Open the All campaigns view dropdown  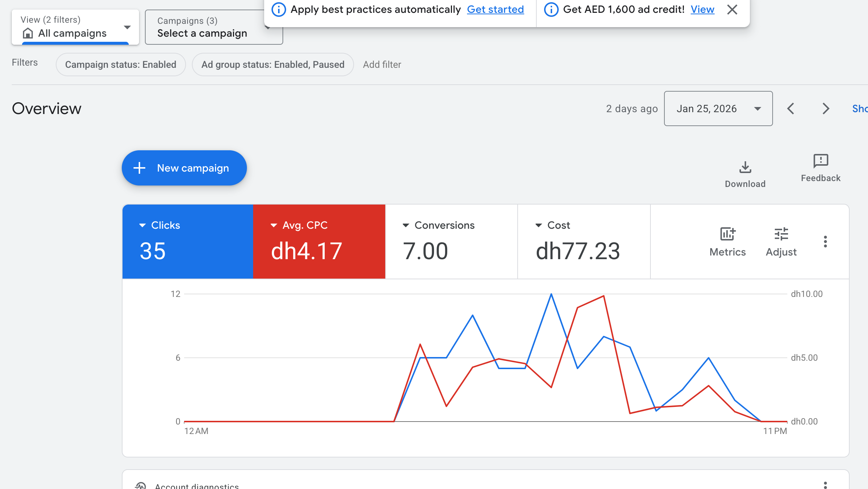click(x=75, y=27)
